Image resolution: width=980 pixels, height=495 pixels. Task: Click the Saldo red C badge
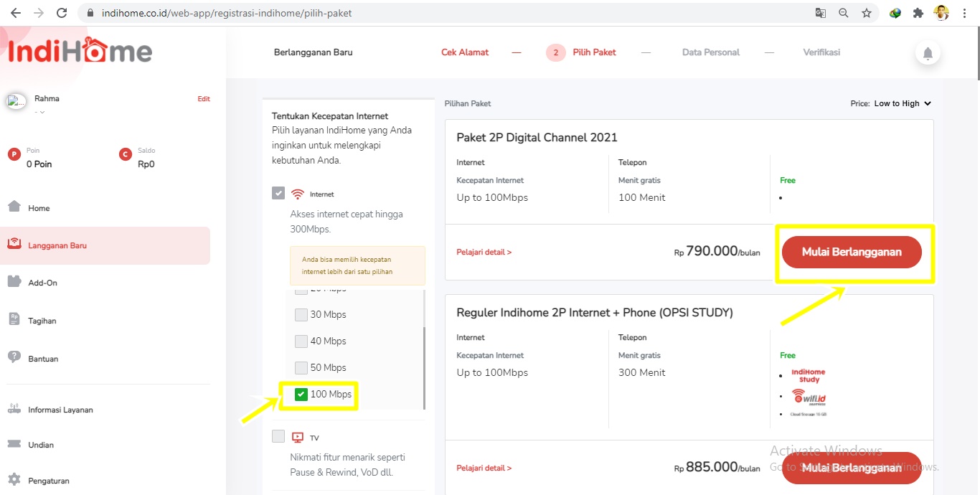coord(126,154)
